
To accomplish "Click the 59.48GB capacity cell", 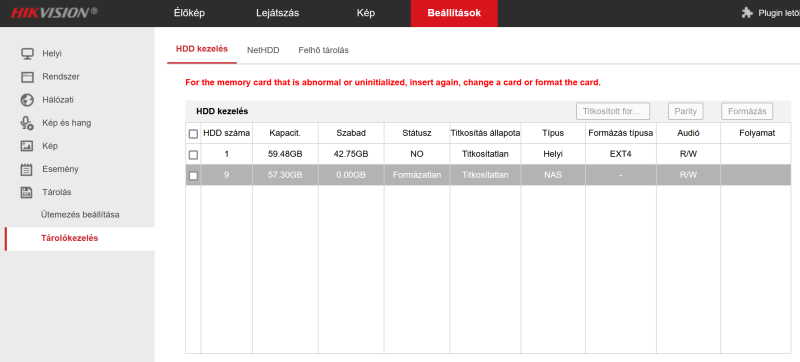I will [285, 154].
